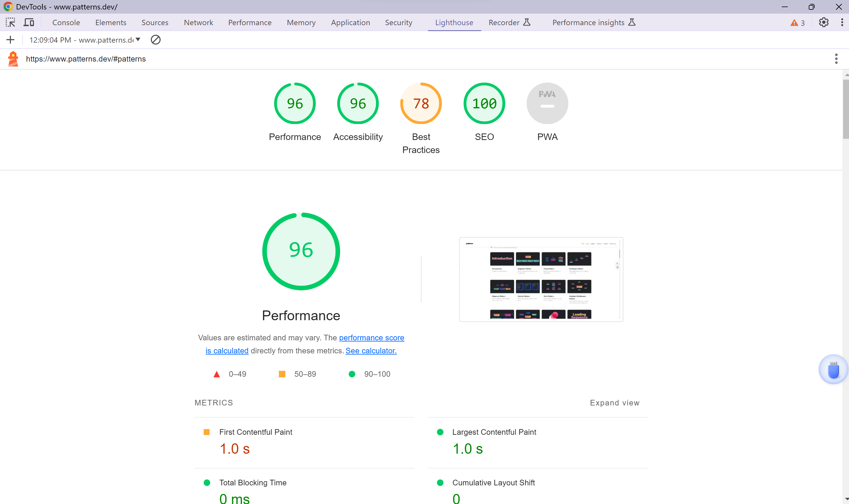Viewport: 849px width, 504px height.
Task: Toggle Expand view for metrics
Action: [x=614, y=403]
